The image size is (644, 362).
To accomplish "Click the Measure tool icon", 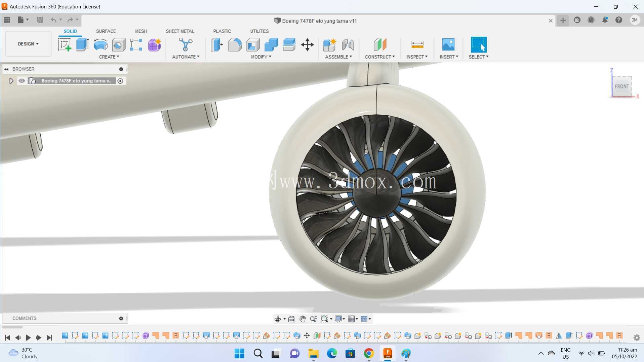I will pos(417,44).
